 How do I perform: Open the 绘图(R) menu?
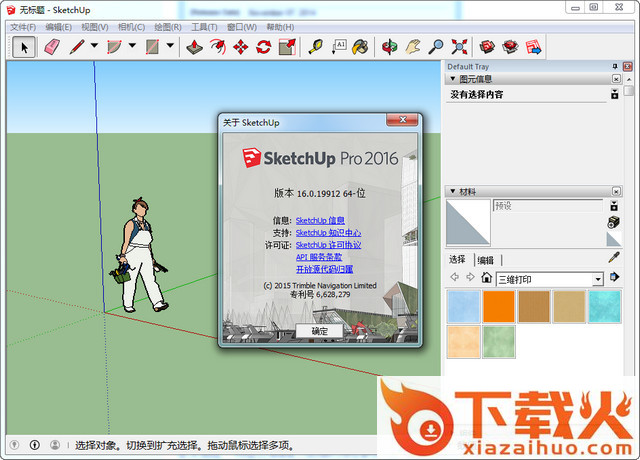click(x=168, y=27)
